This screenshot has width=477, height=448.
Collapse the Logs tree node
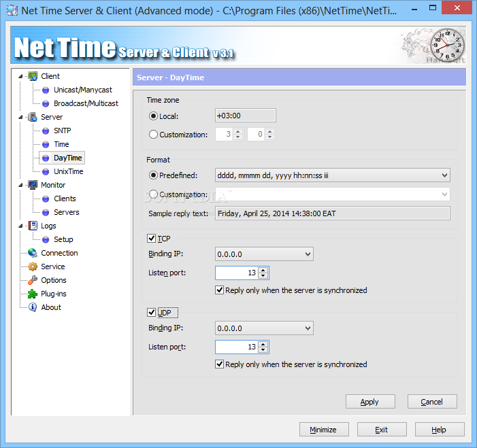tap(20, 226)
